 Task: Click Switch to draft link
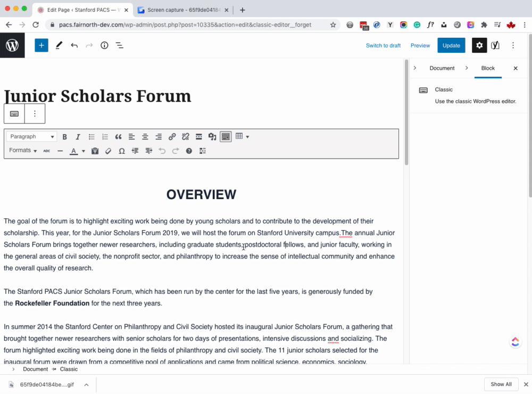(x=383, y=45)
